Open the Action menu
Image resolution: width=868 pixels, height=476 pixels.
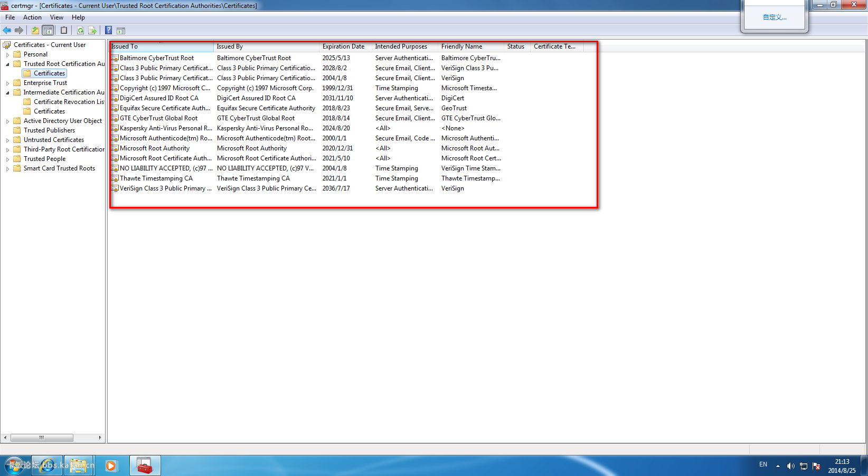click(x=32, y=17)
